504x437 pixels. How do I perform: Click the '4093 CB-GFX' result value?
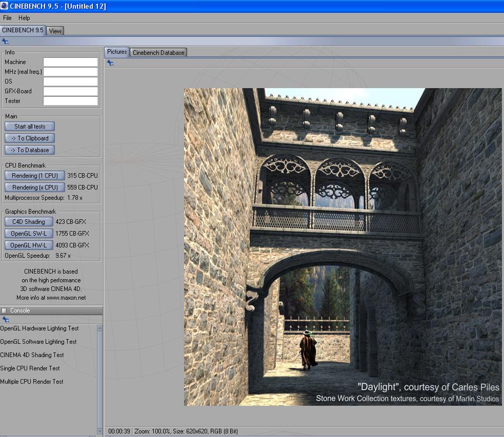72,245
